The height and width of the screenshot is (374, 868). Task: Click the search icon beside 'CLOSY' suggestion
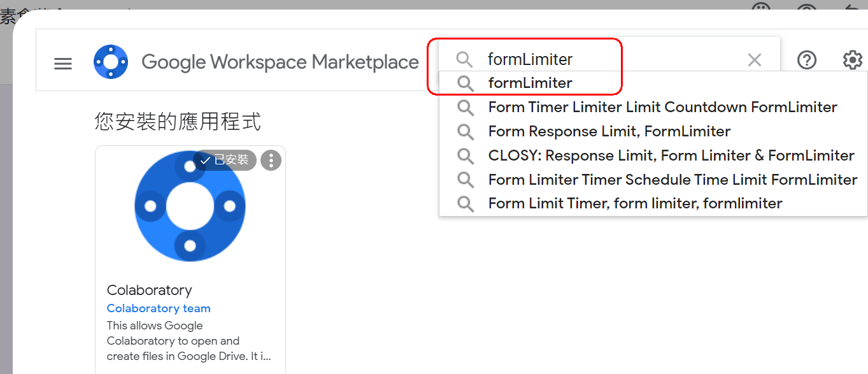[466, 155]
